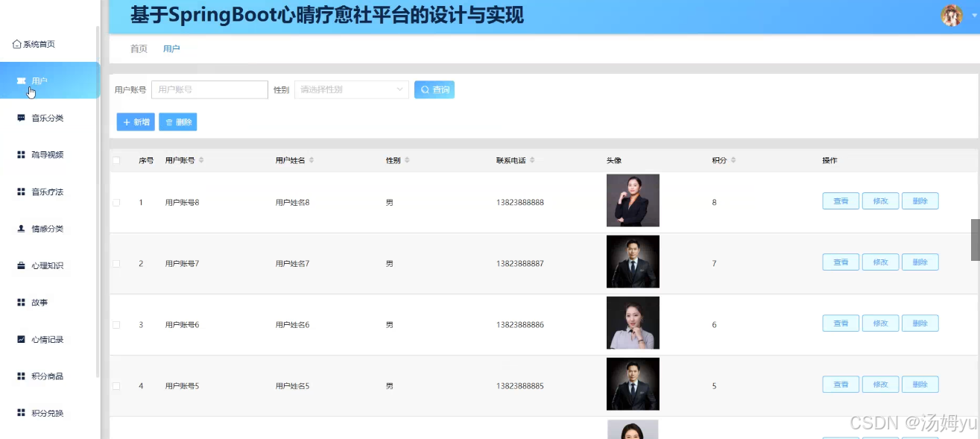
Task: Click the 心理知识 briefcase icon
Action: [x=21, y=265]
